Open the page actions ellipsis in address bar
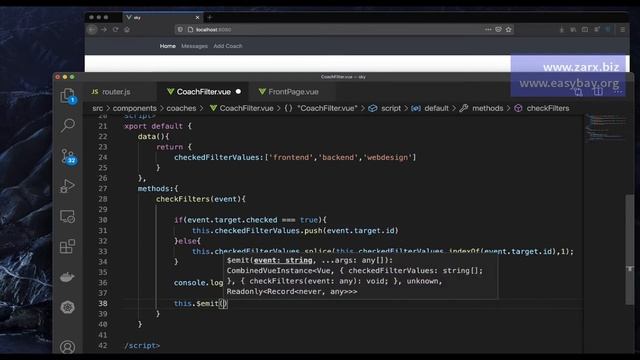 (488, 29)
